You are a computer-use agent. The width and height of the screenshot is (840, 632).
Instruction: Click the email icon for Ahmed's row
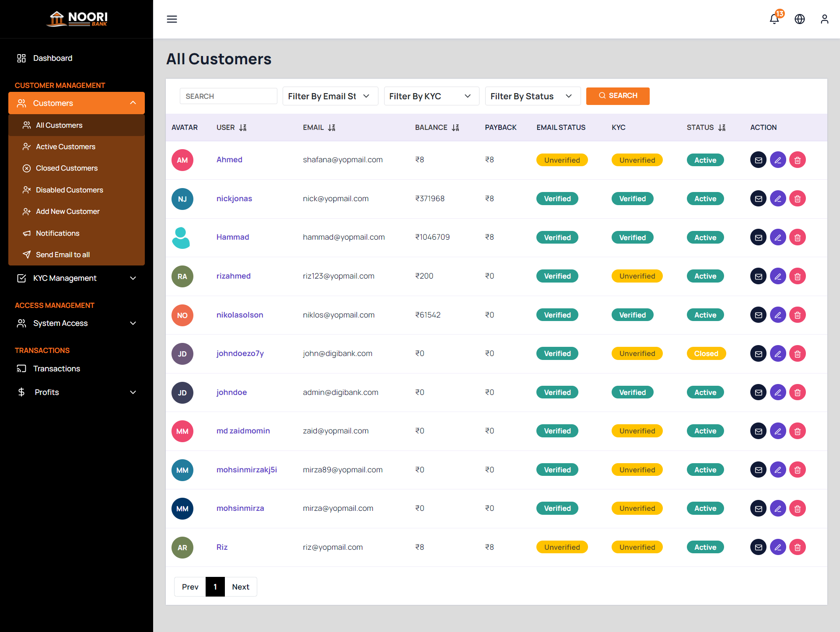[758, 160]
